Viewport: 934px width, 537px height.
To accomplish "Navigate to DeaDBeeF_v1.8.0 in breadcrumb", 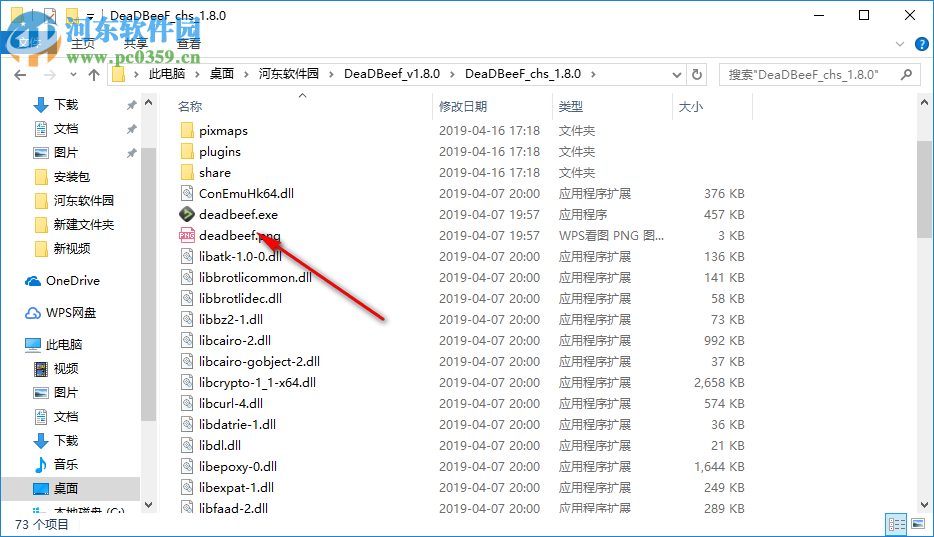I will pos(392,74).
